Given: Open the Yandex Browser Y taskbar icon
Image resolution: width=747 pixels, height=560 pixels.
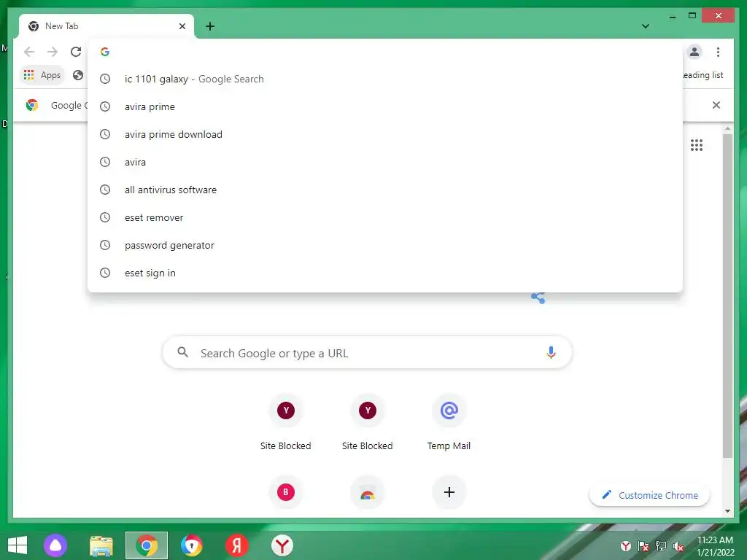Looking at the screenshot, I should coord(282,545).
